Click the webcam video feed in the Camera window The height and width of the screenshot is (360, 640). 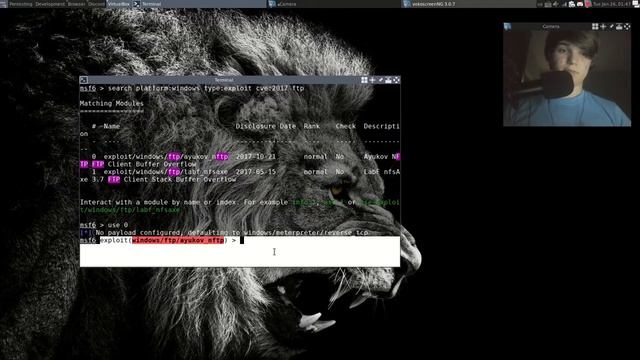pos(567,78)
